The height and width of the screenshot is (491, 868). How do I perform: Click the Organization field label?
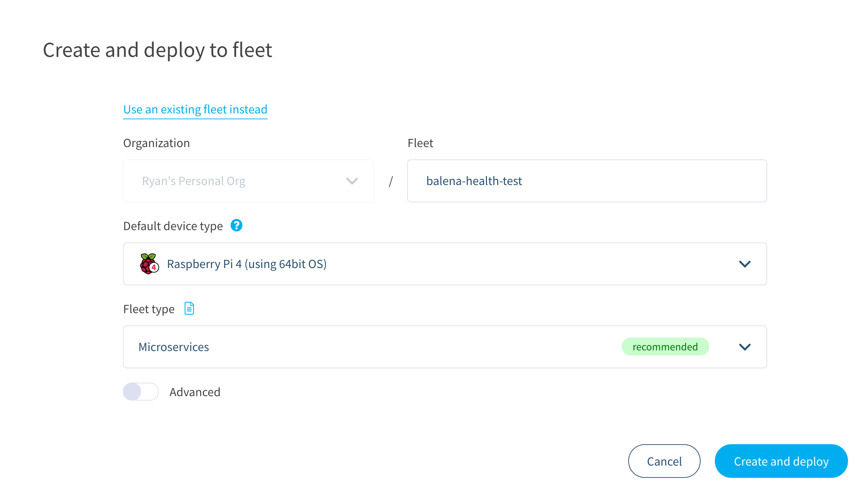pos(156,143)
